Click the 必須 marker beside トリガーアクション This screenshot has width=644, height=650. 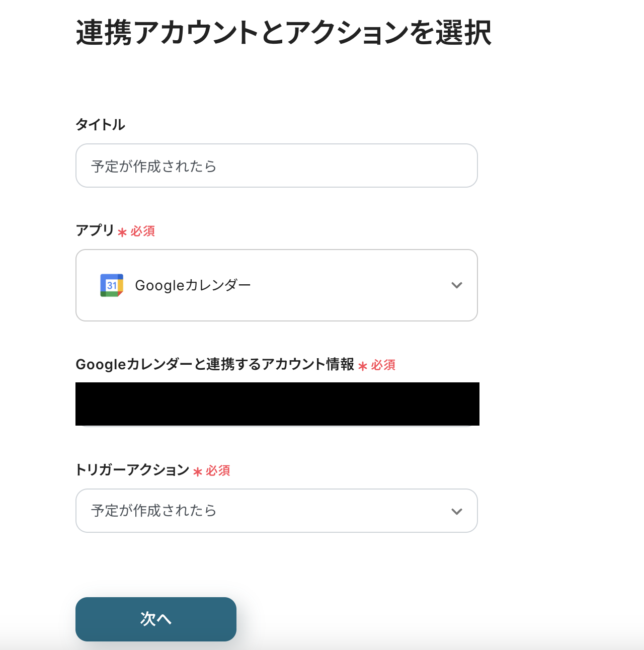(218, 470)
